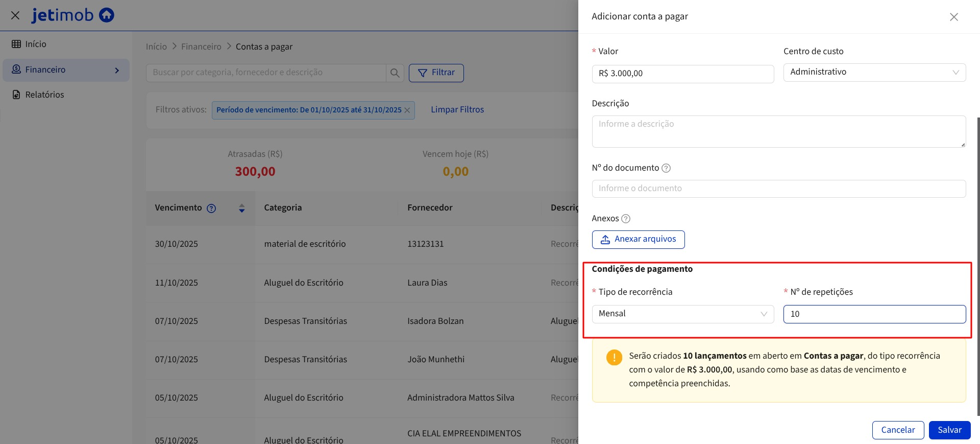980x444 pixels.
Task: Click the Cancelar button
Action: [898, 430]
